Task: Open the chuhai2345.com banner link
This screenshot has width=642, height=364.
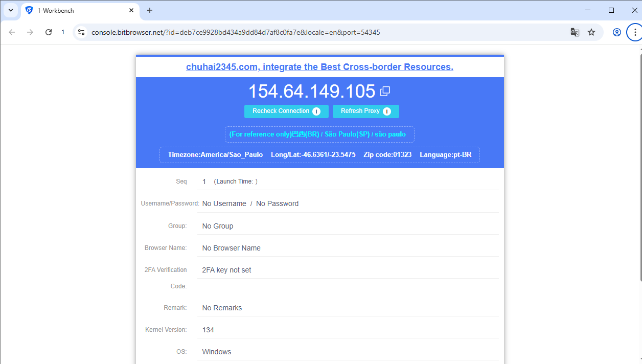Action: point(319,67)
